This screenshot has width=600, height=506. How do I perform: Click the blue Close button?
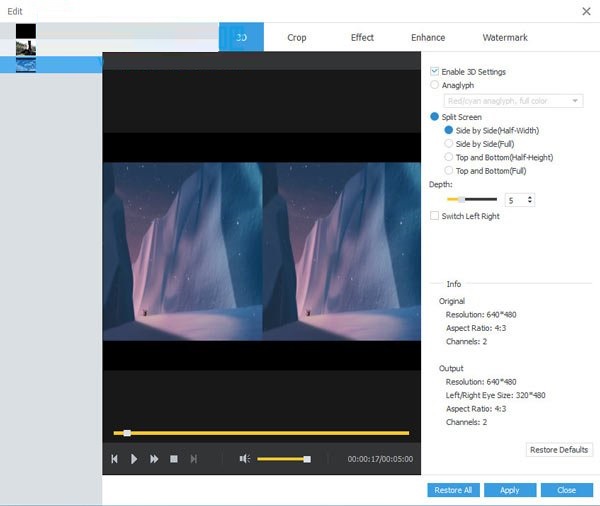(567, 490)
